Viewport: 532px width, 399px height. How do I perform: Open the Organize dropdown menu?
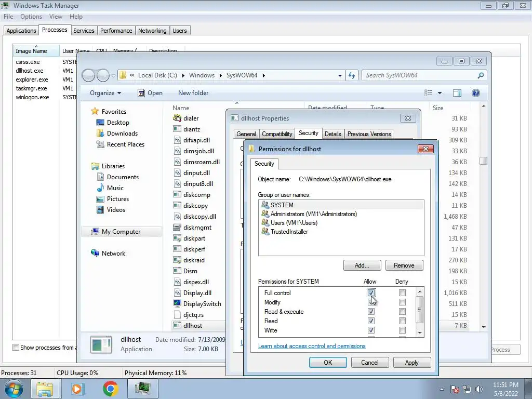pos(105,93)
